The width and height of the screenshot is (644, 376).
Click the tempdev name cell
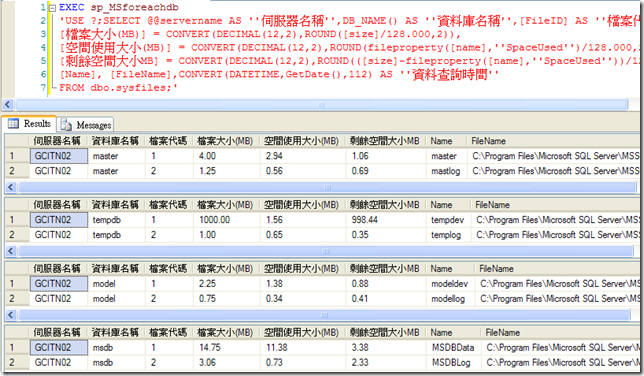click(x=449, y=220)
